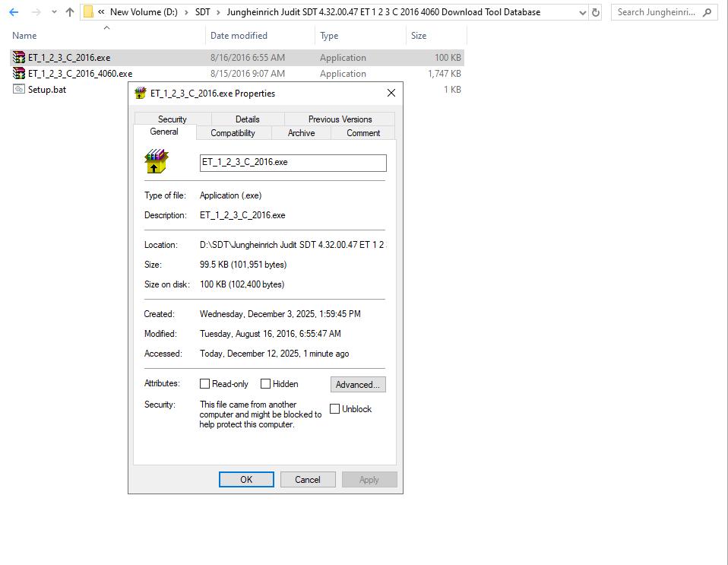
Task: Select ET_1_2_3_C_2016.exe file icon in list
Action: (18, 57)
